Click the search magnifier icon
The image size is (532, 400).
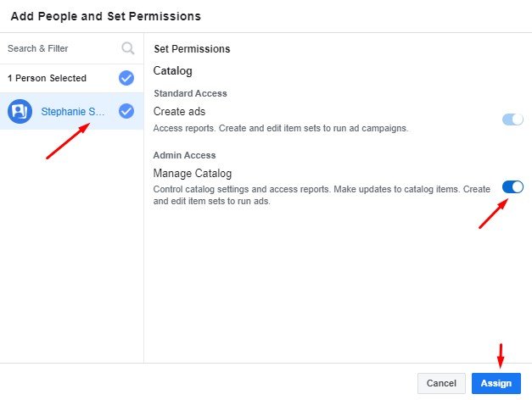click(128, 48)
